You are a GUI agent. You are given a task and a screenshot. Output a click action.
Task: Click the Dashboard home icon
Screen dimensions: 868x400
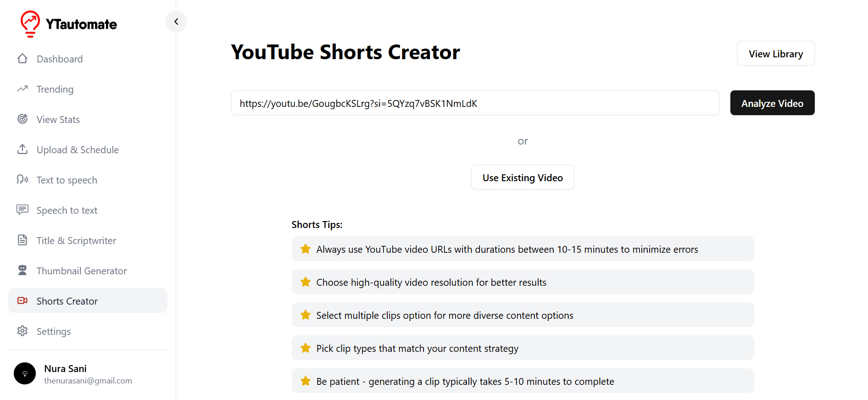[22, 59]
